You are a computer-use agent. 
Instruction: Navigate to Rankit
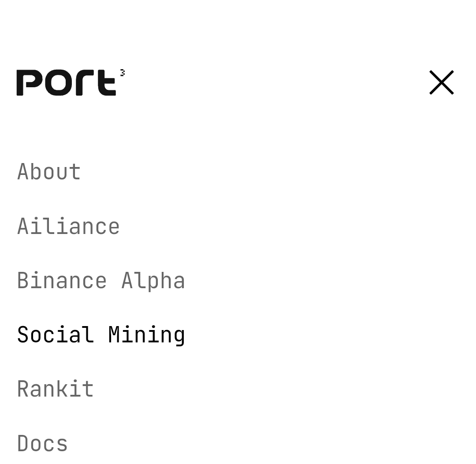pyautogui.click(x=55, y=389)
